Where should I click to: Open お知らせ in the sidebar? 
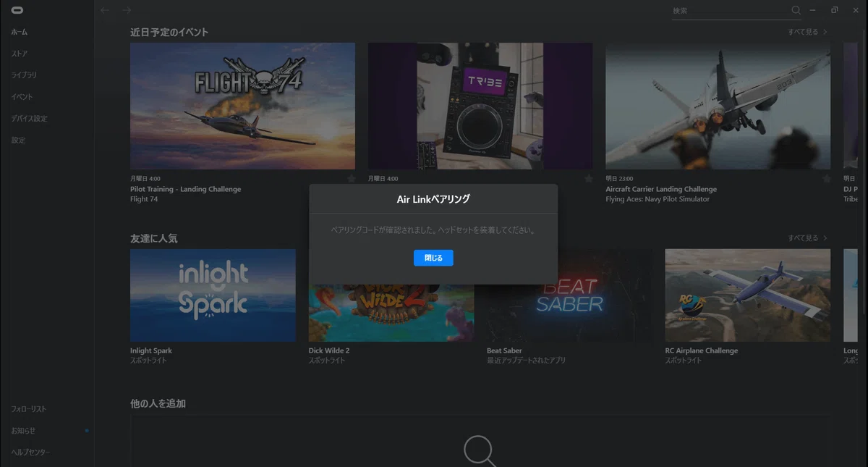click(23, 431)
